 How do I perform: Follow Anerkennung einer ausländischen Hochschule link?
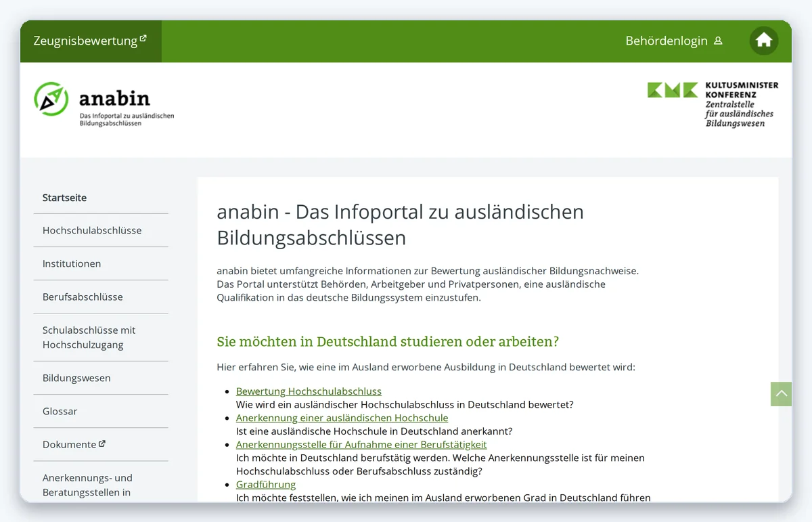tap(342, 418)
